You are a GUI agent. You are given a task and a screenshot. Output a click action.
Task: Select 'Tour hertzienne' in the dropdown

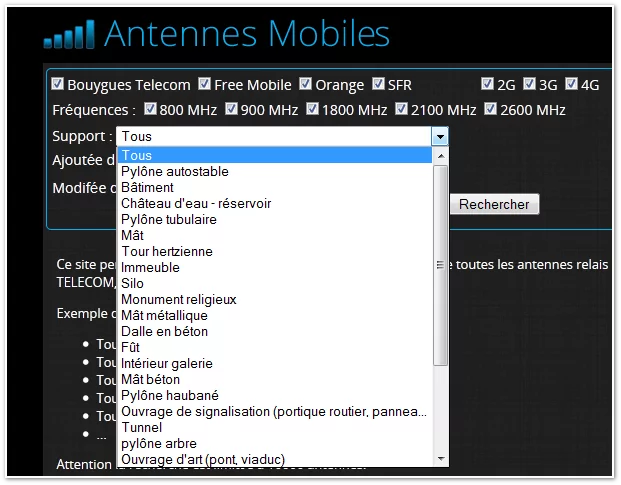(167, 251)
